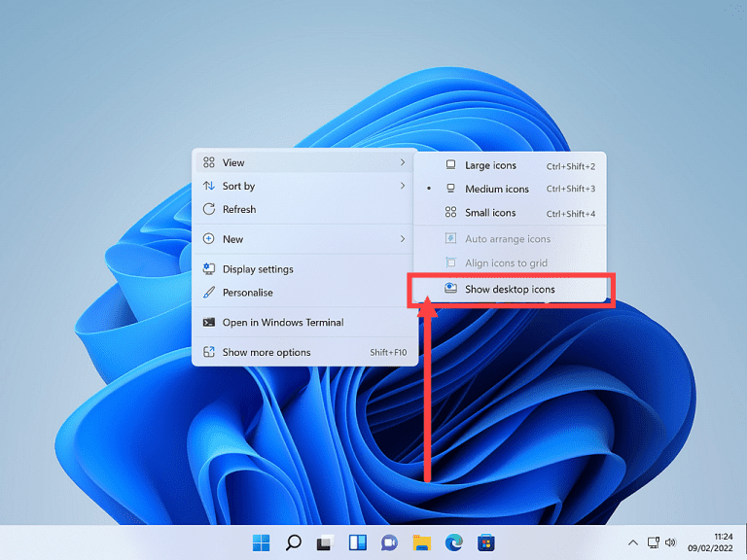Viewport: 747px width, 560px height.
Task: Click the Small icons grid glyph
Action: (x=450, y=212)
